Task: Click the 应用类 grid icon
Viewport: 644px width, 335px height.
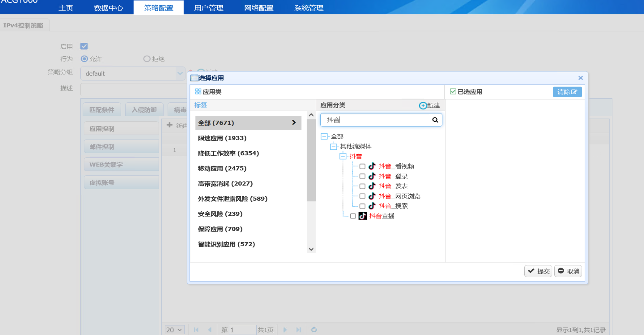Action: (x=198, y=92)
